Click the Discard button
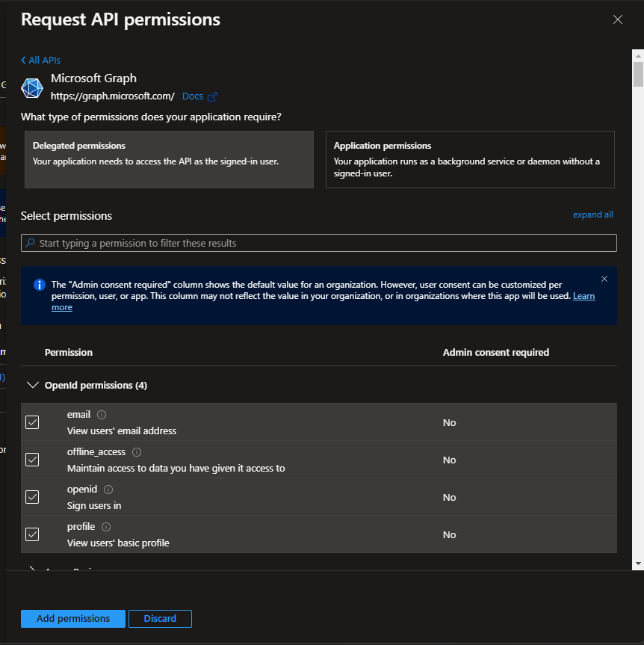 click(x=160, y=618)
